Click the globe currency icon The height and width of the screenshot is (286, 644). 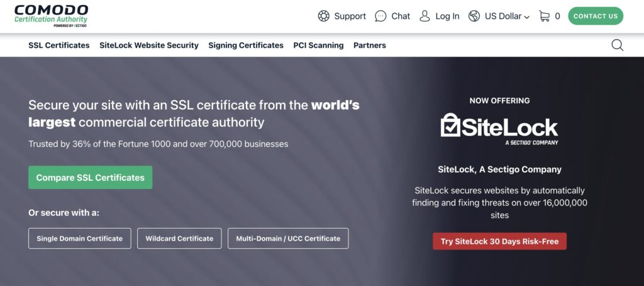[x=474, y=16]
